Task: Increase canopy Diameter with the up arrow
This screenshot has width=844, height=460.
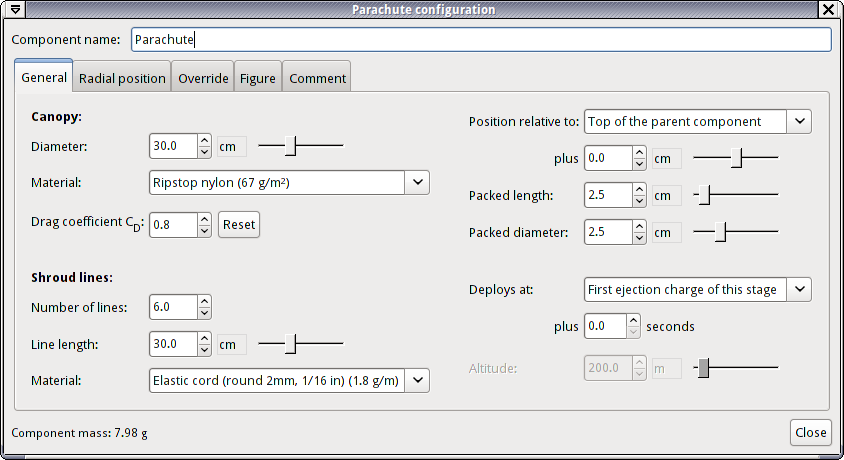Action: [204, 140]
